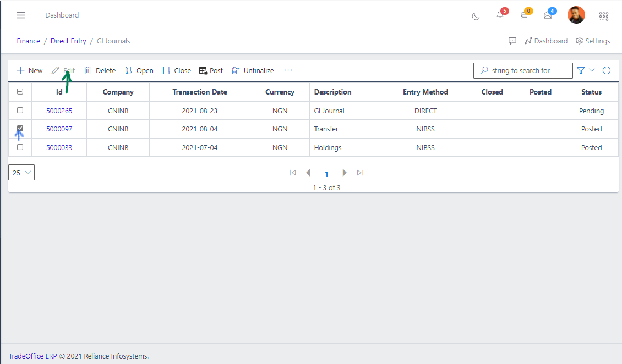Navigate to Finance breadcrumb
Screen dimensions: 622x364
(x=28, y=41)
